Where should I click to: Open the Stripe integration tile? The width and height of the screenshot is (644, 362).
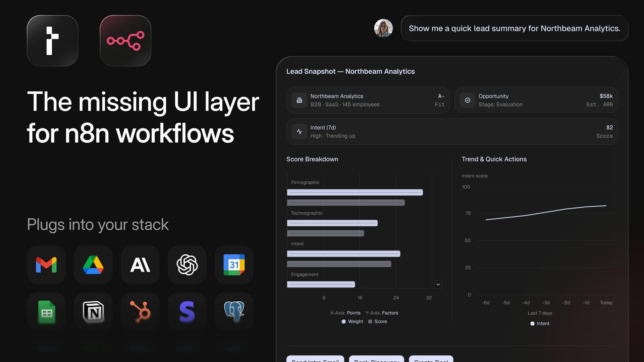click(x=187, y=312)
